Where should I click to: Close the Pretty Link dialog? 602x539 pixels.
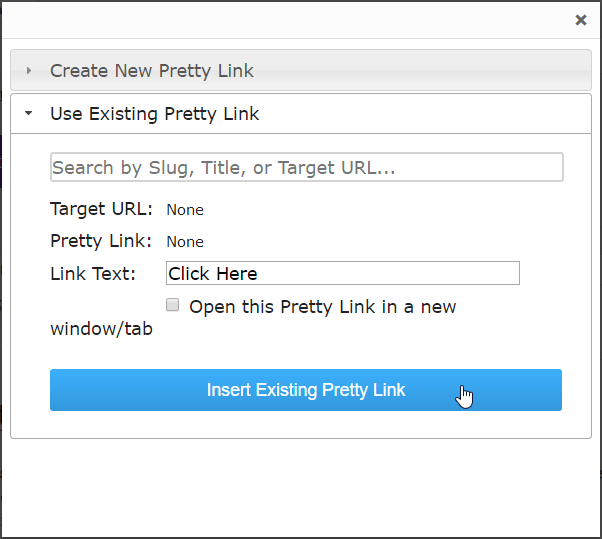click(x=581, y=20)
